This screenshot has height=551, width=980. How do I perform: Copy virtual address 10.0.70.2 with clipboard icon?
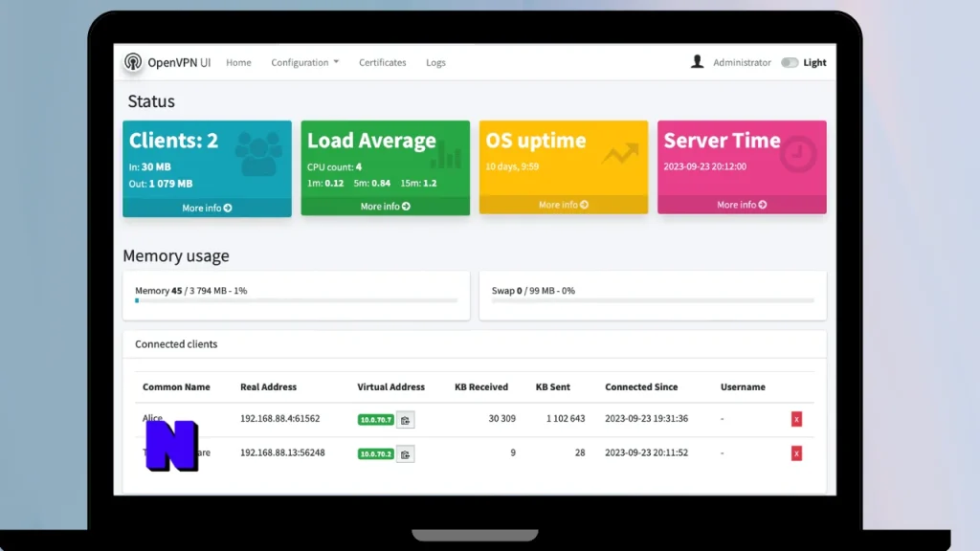pyautogui.click(x=405, y=454)
